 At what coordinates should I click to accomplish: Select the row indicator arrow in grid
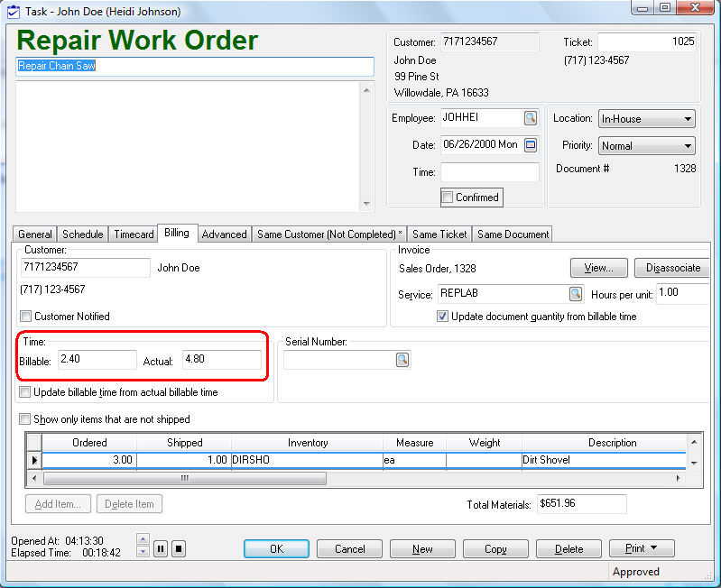click(x=34, y=460)
